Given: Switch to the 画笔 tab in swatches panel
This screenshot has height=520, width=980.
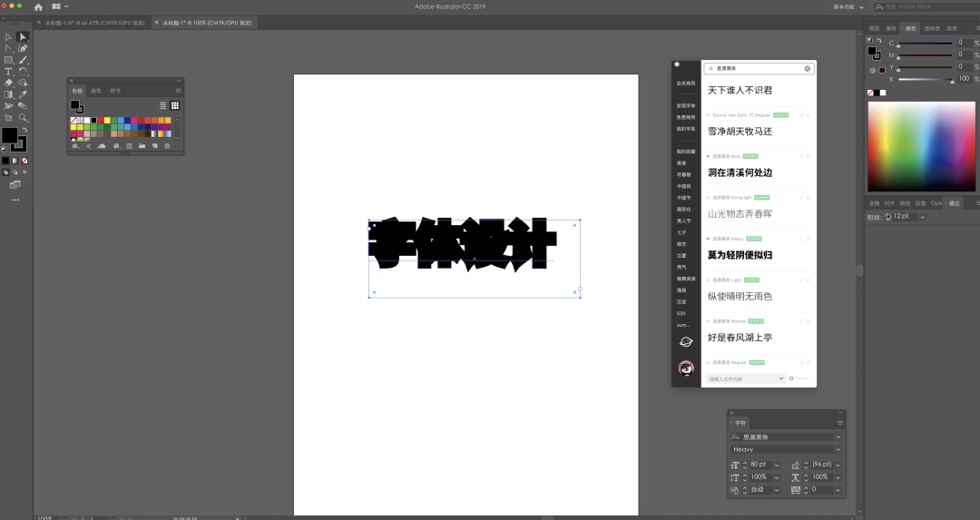Looking at the screenshot, I should [96, 91].
